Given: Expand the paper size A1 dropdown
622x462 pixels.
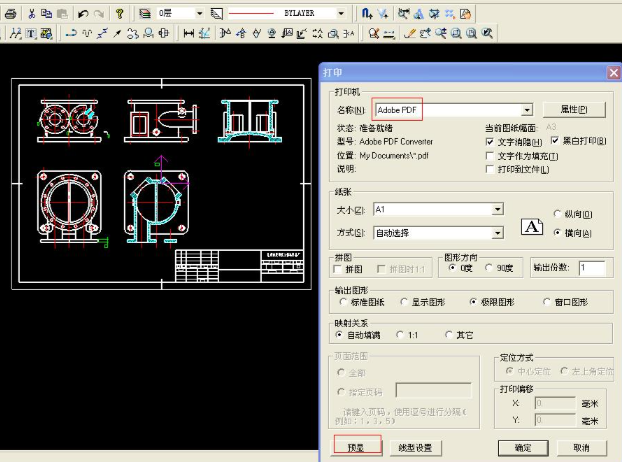Looking at the screenshot, I should click(497, 209).
